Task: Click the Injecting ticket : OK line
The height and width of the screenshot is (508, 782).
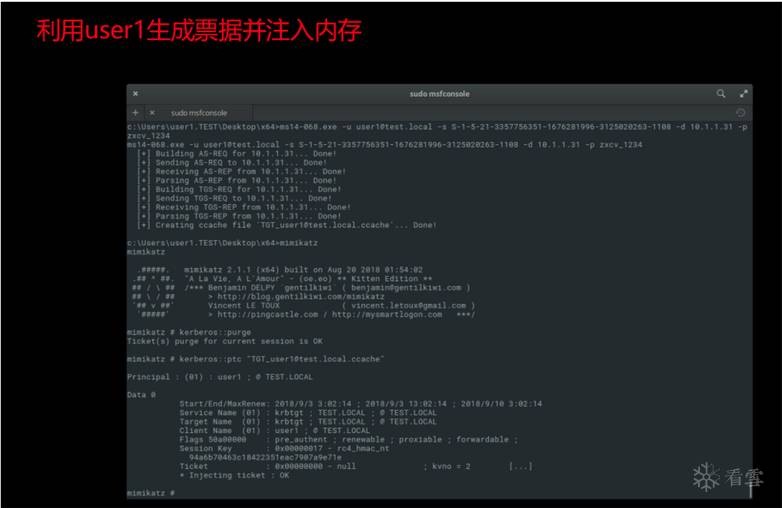Action: click(x=234, y=475)
